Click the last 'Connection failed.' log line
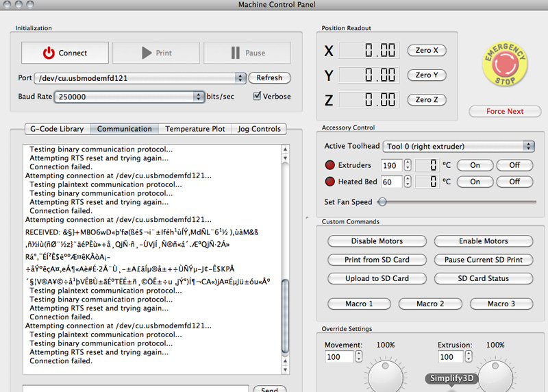 tap(61, 361)
